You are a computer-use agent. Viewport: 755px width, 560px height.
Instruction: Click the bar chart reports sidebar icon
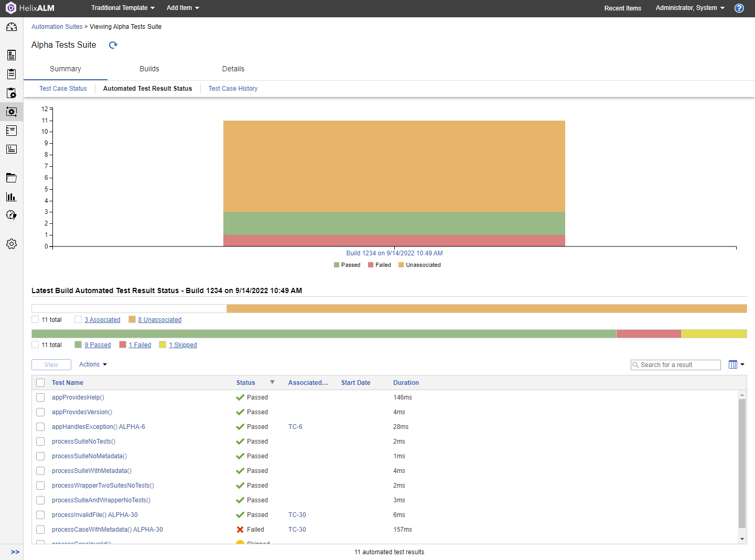tap(12, 197)
